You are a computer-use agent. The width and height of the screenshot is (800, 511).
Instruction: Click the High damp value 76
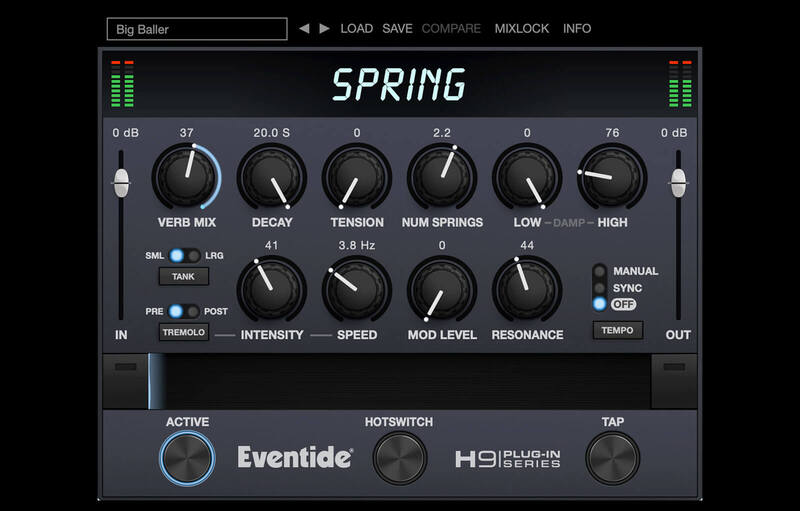(612, 133)
